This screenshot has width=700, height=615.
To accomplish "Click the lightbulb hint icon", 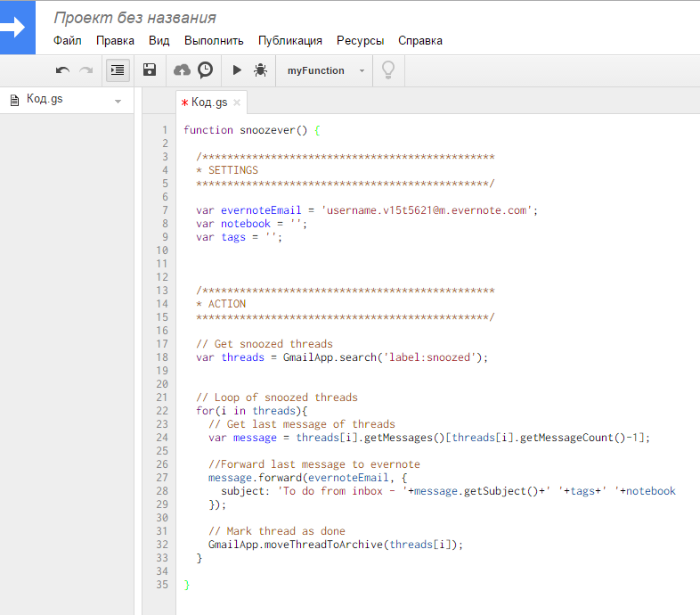I will coord(388,70).
